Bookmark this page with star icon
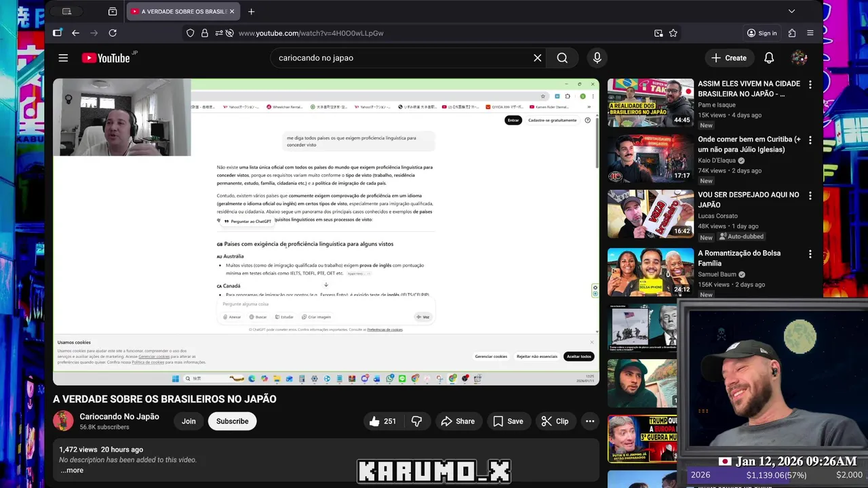Screen dimensions: 868x488 coord(673,33)
